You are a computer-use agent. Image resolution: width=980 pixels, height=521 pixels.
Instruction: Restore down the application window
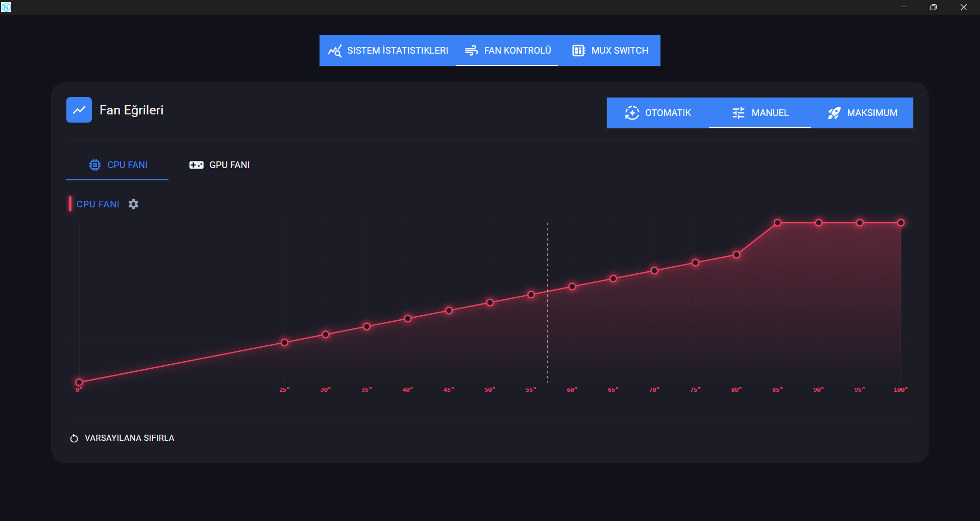[x=934, y=7]
